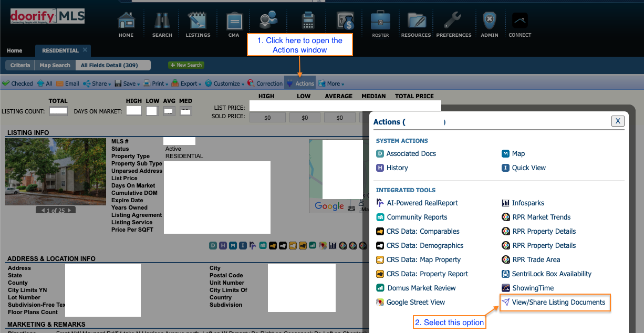The width and height of the screenshot is (644, 333).
Task: Click the Infosparks chart icon in the listing icon row
Action: tap(333, 245)
